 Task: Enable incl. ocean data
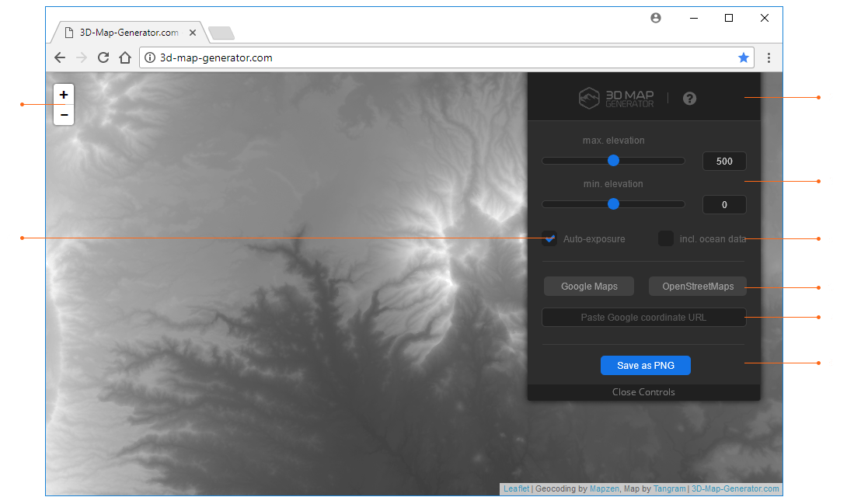(665, 238)
